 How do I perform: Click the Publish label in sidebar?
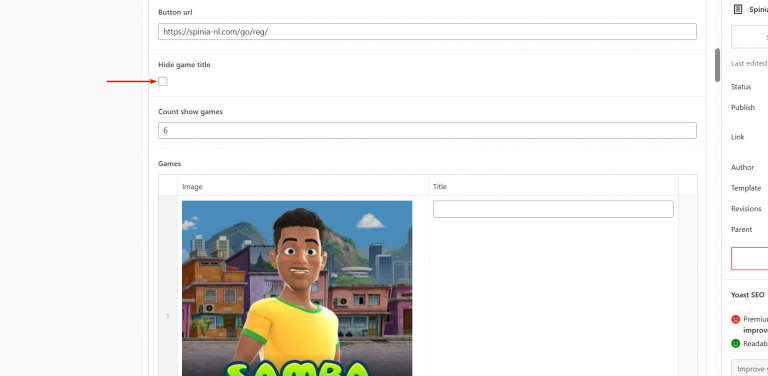point(743,107)
